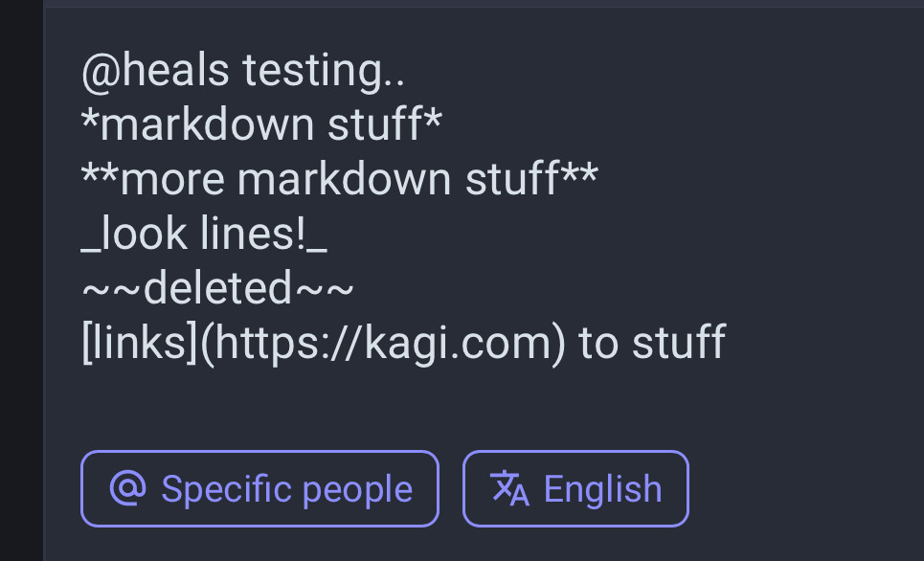Open the English language selector
This screenshot has height=561, width=924.
coord(575,488)
